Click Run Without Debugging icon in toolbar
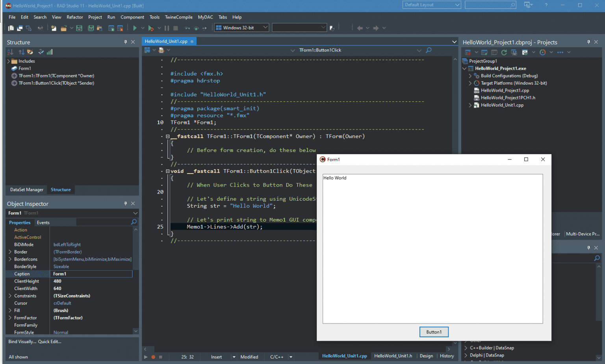Screen dimensions: 605x364 click(x=151, y=28)
